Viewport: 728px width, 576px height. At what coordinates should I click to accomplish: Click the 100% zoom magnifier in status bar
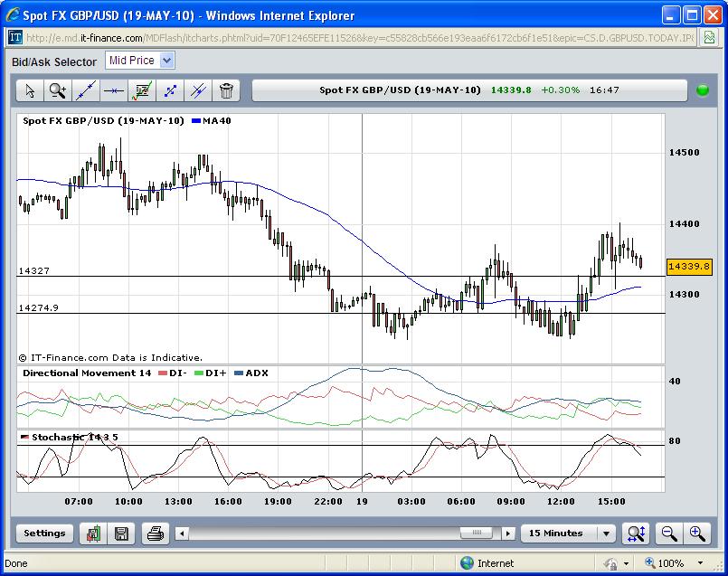pyautogui.click(x=650, y=563)
